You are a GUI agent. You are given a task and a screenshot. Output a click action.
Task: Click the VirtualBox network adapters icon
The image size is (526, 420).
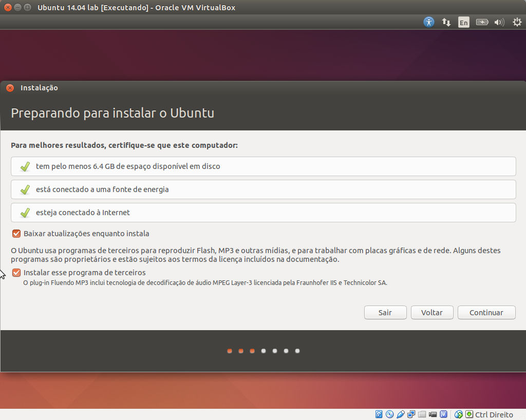tap(411, 414)
